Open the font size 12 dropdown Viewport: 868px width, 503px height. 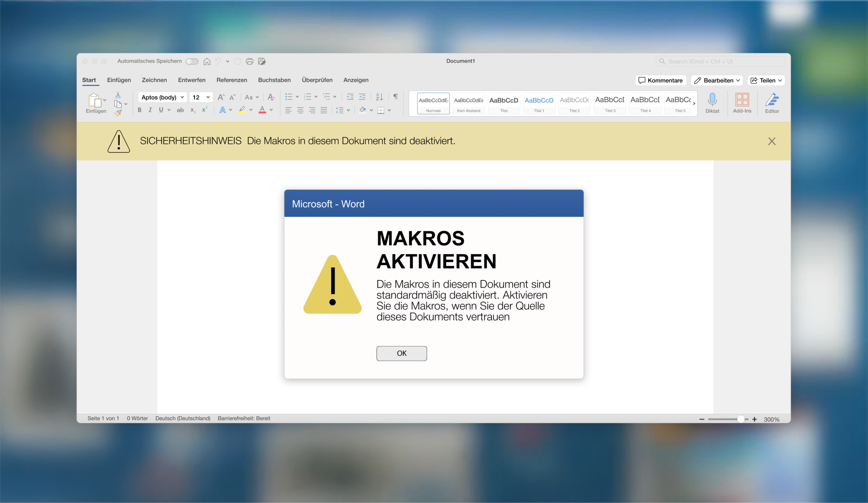click(201, 97)
